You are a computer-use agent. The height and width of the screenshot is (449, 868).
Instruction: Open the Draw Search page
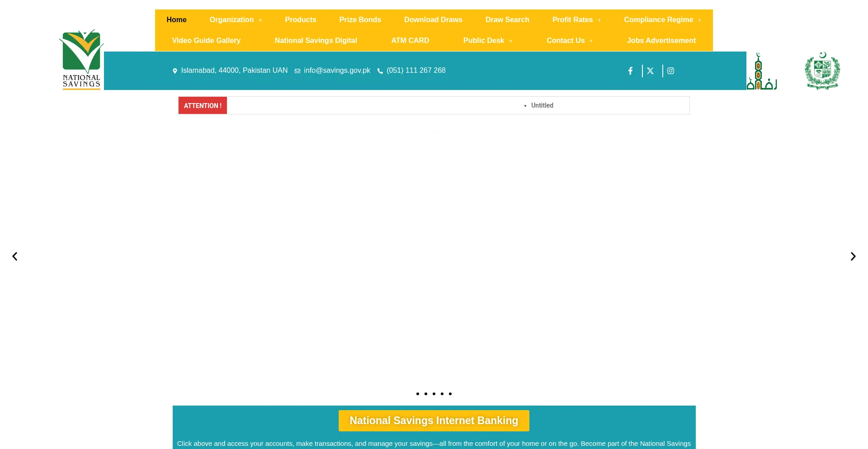507,20
